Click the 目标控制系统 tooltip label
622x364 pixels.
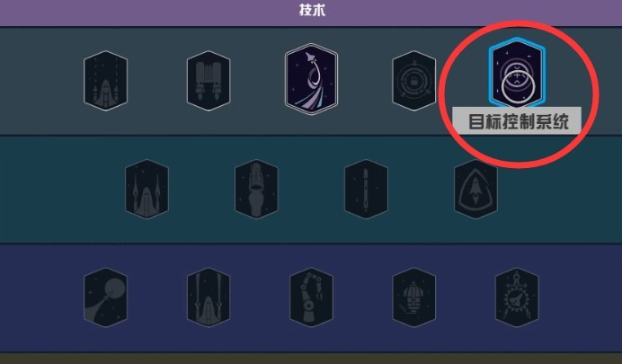[x=517, y=121]
